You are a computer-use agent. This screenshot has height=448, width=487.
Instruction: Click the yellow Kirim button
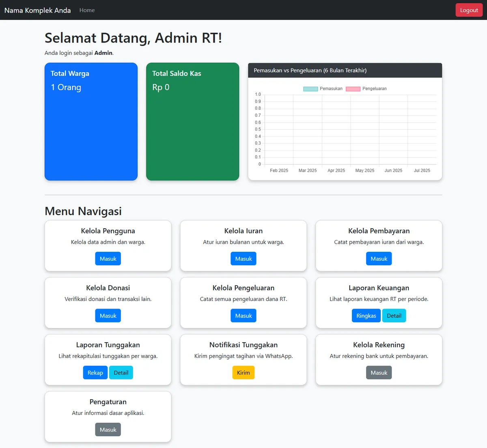[243, 373]
